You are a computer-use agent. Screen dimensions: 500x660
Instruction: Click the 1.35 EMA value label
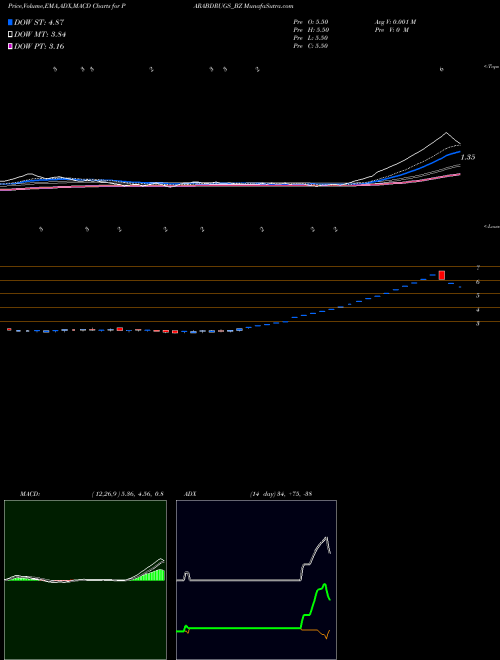coord(468,157)
